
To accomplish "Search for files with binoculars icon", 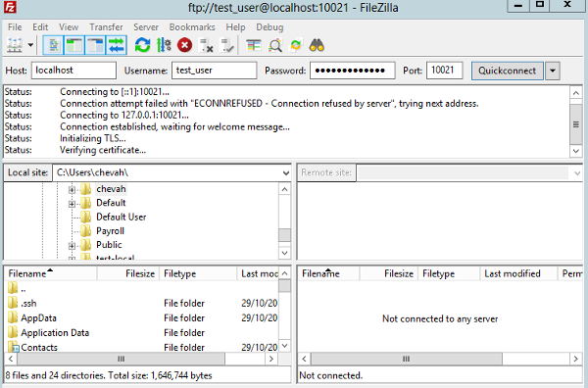I will point(317,45).
